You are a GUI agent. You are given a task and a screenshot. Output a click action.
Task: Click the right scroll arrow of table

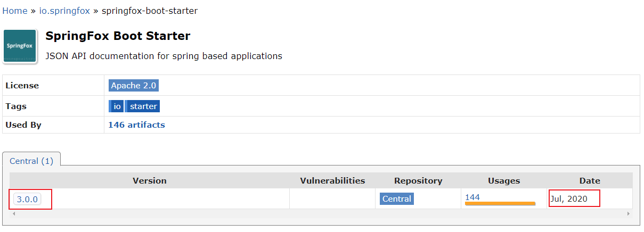point(629,213)
